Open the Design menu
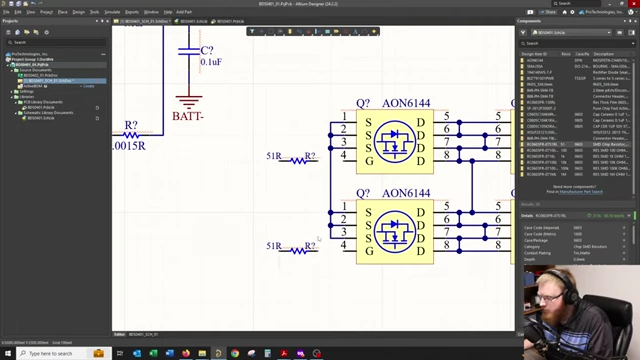The width and height of the screenshot is (640, 360). tap(78, 12)
